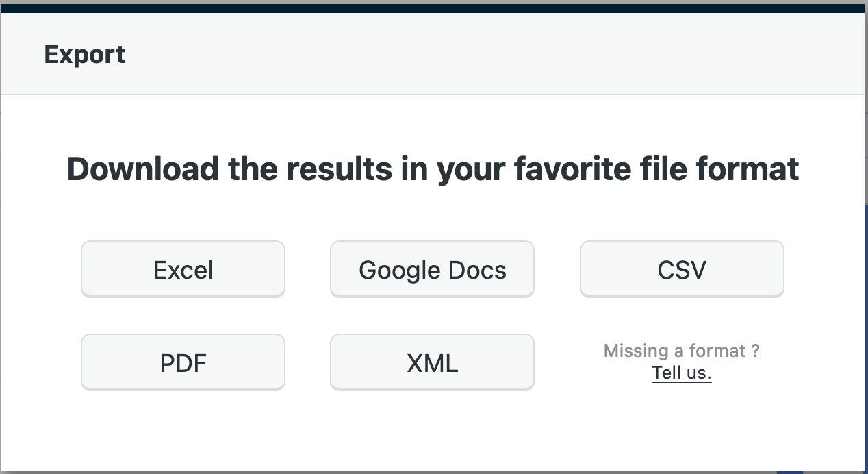The width and height of the screenshot is (868, 474).
Task: Pick the Excel spreadsheet download option
Action: point(183,269)
